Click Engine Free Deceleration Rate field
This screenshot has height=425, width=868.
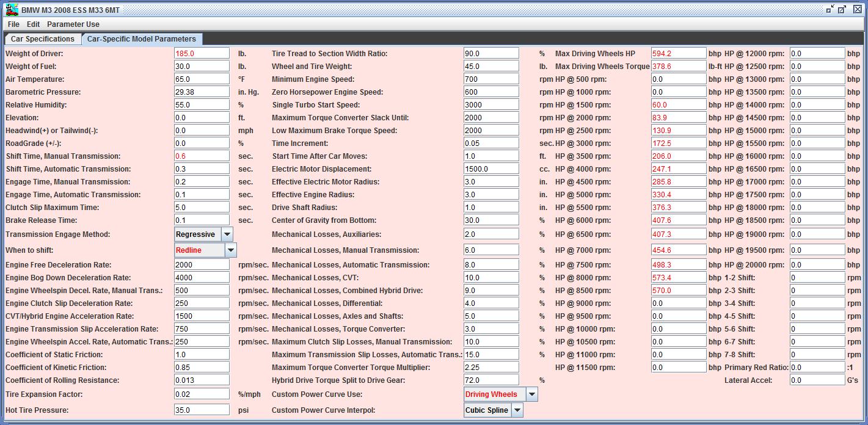coord(202,265)
